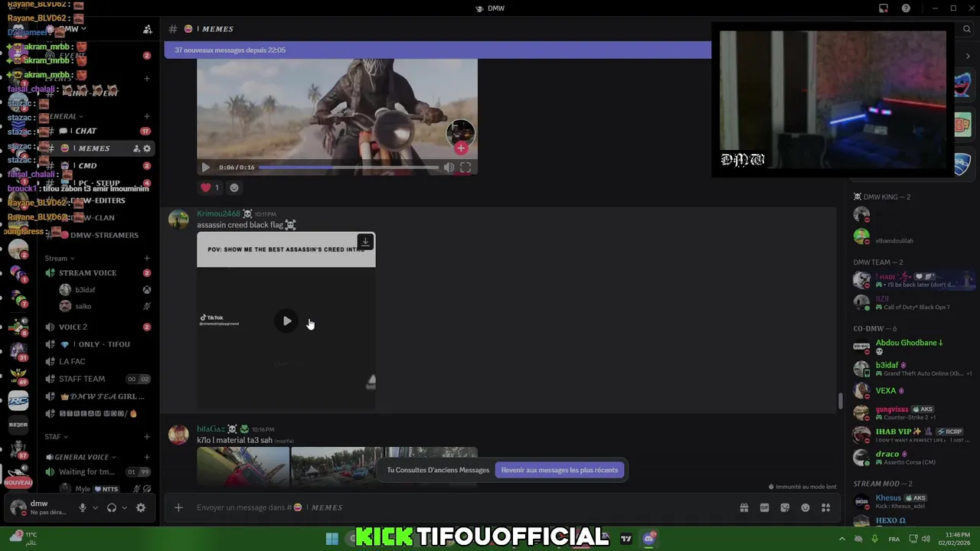Join the VOICE 2 channel
980x551 pixels.
(98, 327)
